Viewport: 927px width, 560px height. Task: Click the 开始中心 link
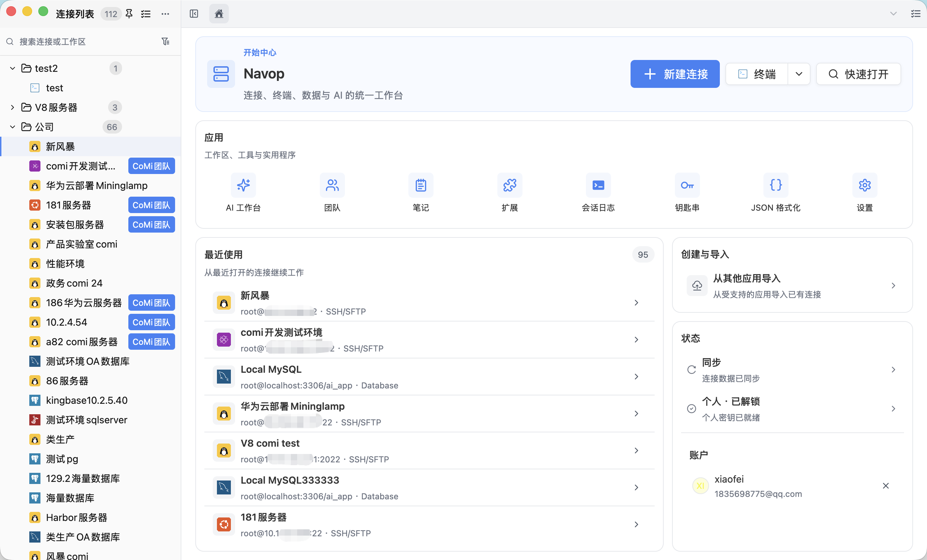259,53
